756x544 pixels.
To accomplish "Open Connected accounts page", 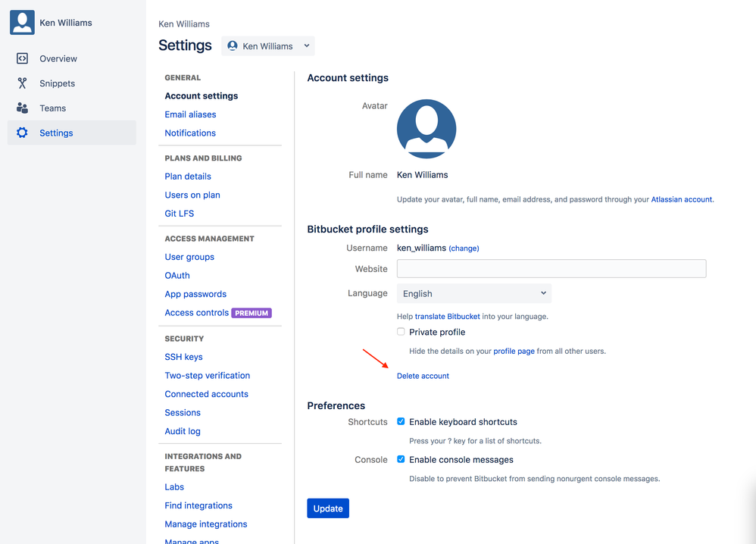I will 206,394.
